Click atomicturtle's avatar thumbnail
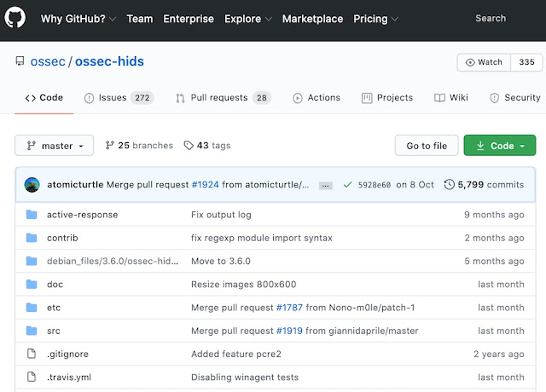The image size is (546, 392). tap(32, 184)
